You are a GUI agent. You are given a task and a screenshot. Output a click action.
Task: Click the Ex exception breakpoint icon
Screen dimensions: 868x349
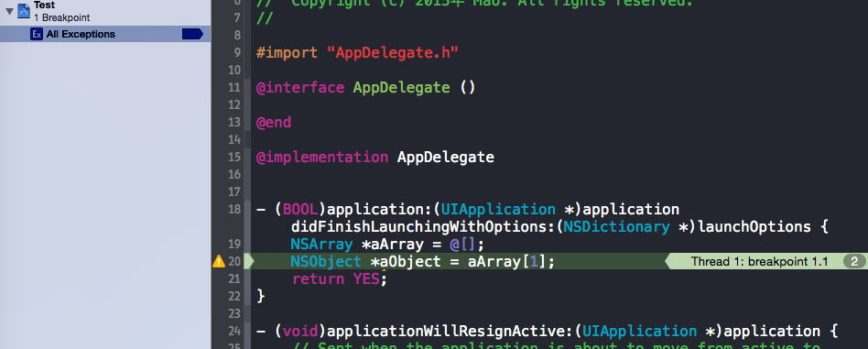(37, 34)
